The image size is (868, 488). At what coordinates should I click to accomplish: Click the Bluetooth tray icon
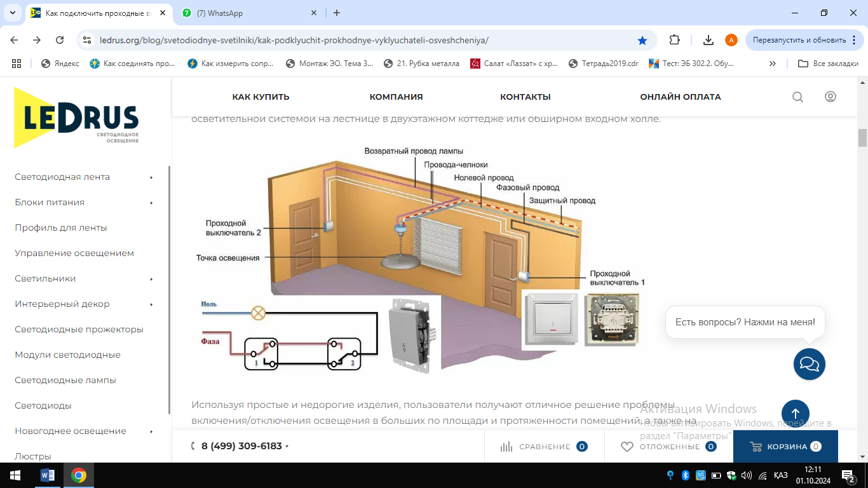[x=686, y=475]
